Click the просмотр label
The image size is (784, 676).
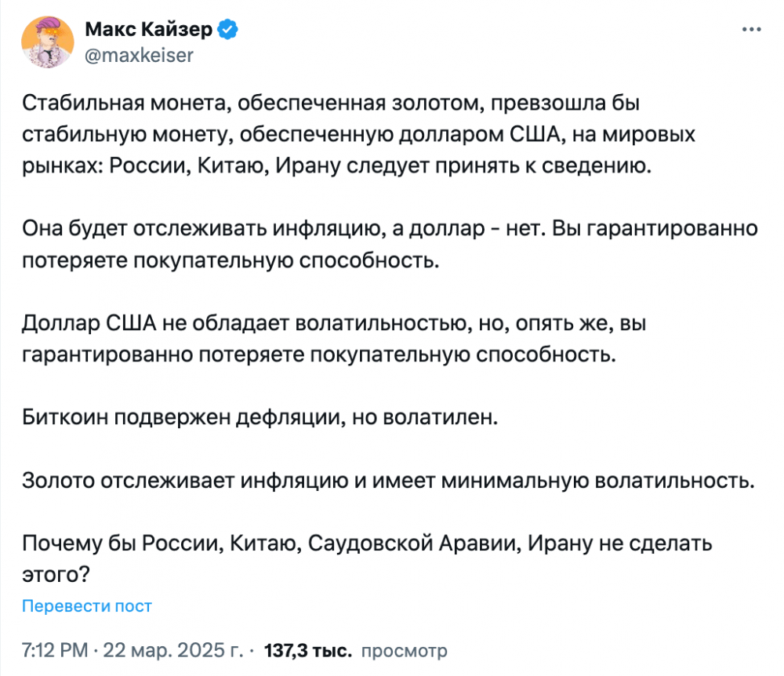(x=404, y=651)
